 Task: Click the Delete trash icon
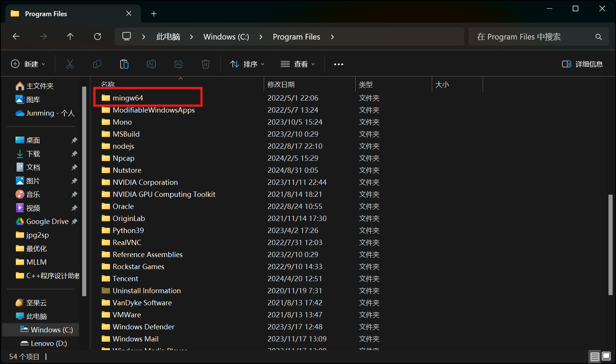pos(206,64)
